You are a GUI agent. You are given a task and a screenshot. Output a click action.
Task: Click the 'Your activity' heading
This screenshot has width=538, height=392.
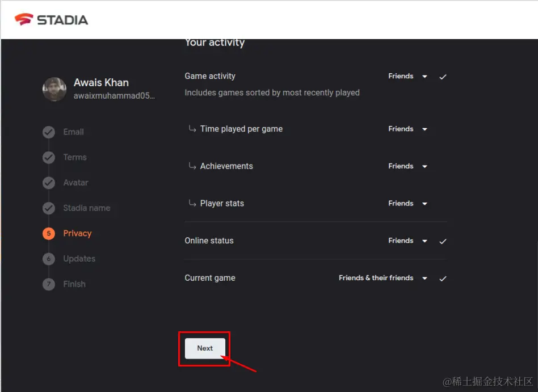215,43
